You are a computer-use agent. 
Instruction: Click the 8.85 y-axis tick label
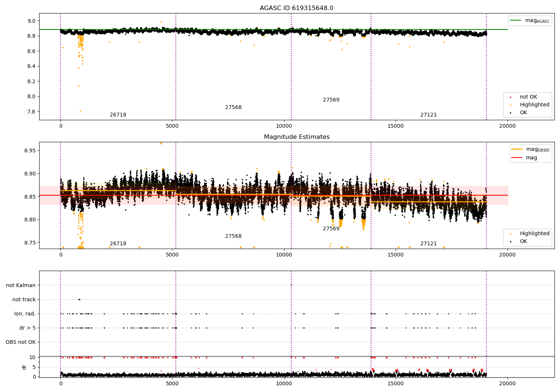(x=30, y=197)
